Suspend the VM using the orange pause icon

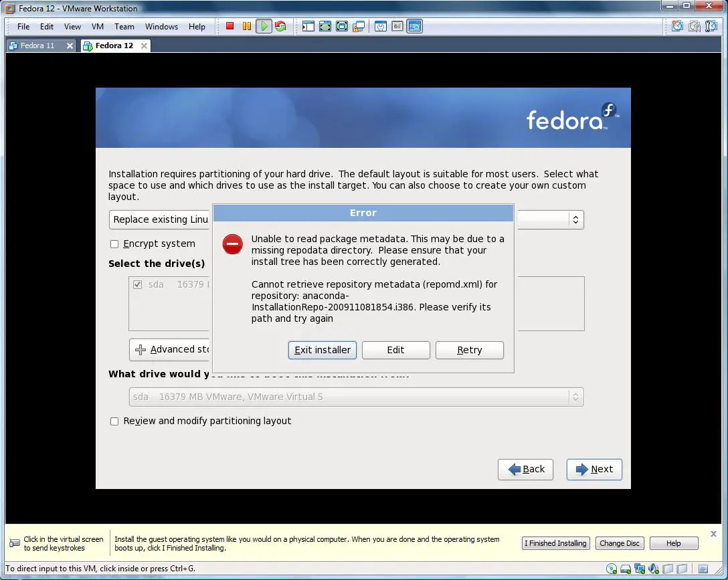point(246,27)
